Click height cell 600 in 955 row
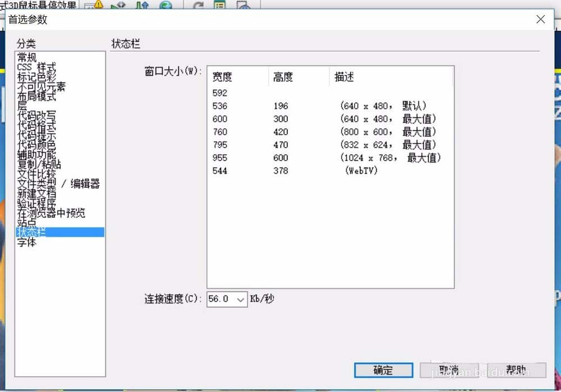This screenshot has height=392, width=561. tap(280, 158)
